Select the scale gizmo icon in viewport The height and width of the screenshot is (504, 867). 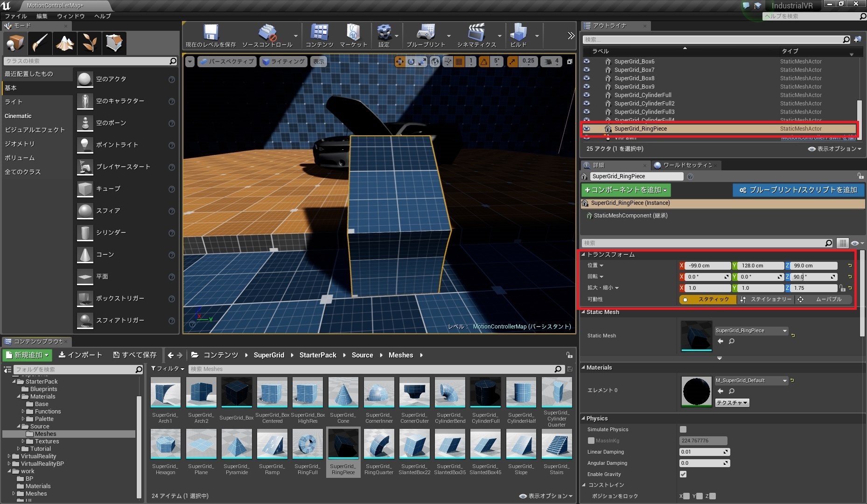pos(422,62)
